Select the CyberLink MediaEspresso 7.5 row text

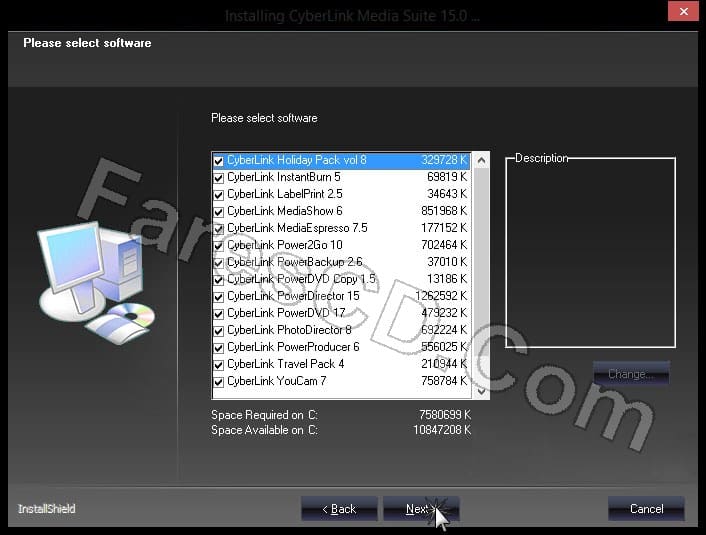pos(297,228)
